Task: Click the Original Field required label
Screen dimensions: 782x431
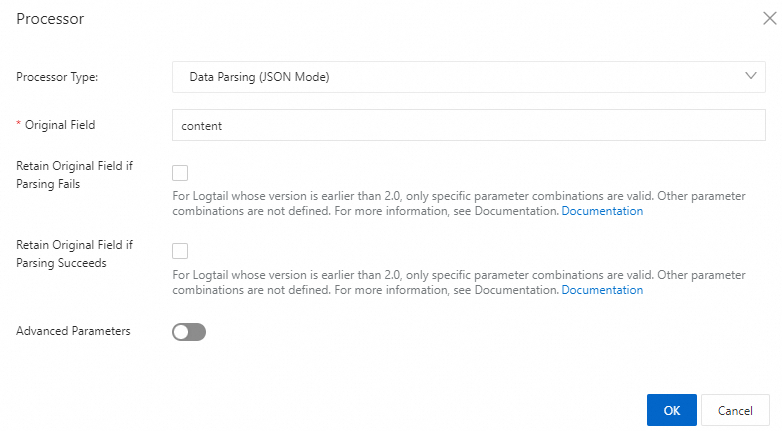Action: click(x=55, y=125)
